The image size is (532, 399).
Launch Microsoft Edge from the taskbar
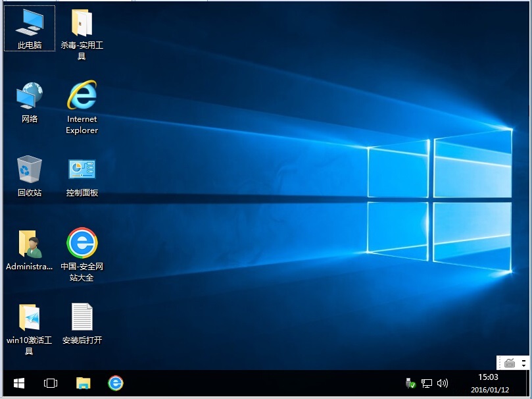pyautogui.click(x=115, y=383)
